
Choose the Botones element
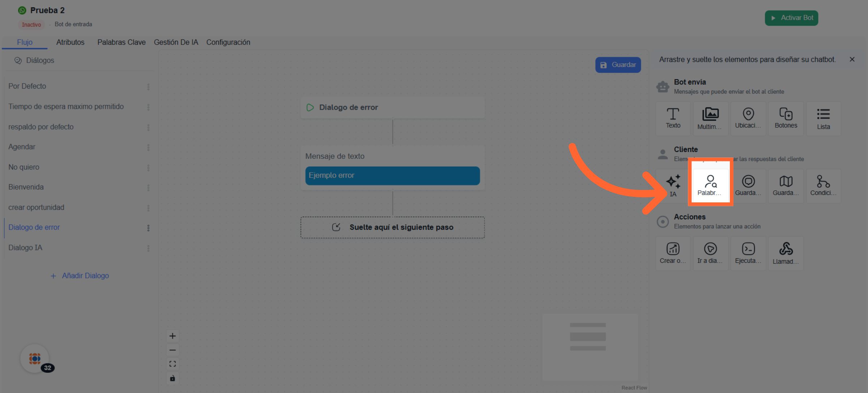(x=786, y=118)
